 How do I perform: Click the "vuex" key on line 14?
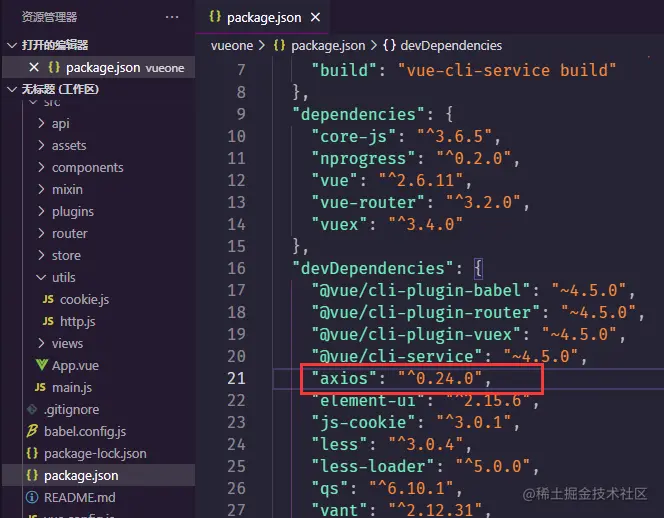339,224
